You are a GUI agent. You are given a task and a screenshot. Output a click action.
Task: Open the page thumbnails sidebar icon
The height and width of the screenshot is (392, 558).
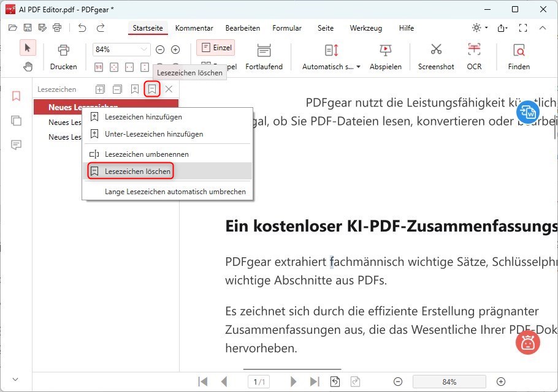[x=16, y=121]
